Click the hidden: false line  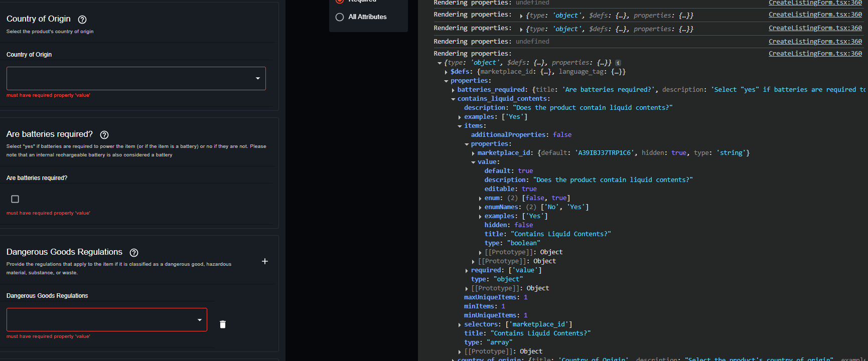509,225
